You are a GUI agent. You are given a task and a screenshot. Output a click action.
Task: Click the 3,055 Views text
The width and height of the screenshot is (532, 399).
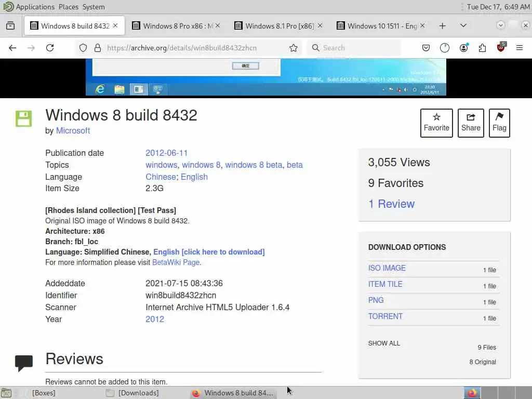399,163
